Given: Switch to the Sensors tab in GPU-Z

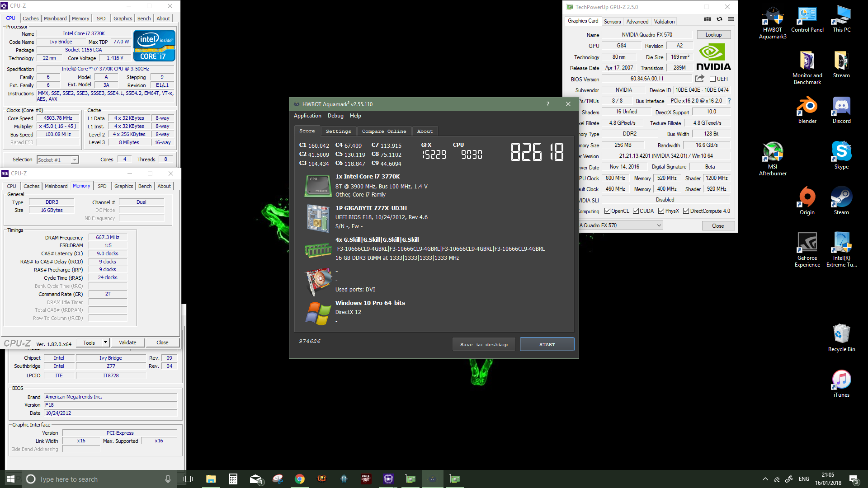Looking at the screenshot, I should 612,21.
